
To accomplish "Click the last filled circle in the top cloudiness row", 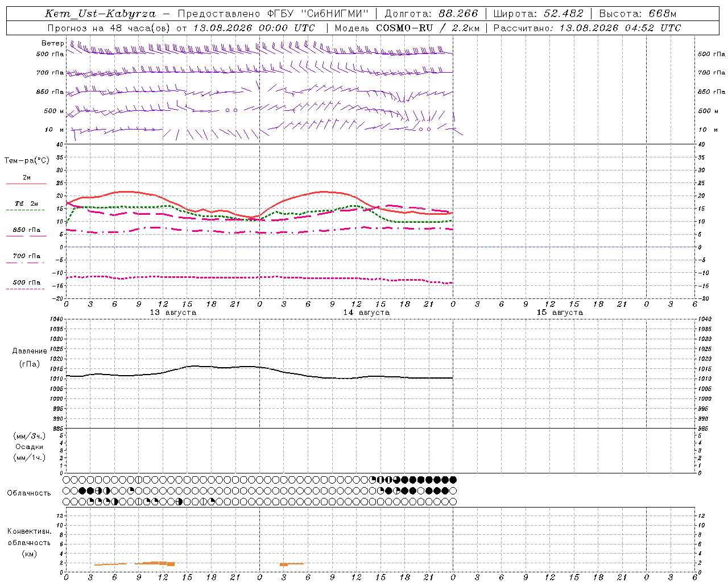I will click(453, 480).
